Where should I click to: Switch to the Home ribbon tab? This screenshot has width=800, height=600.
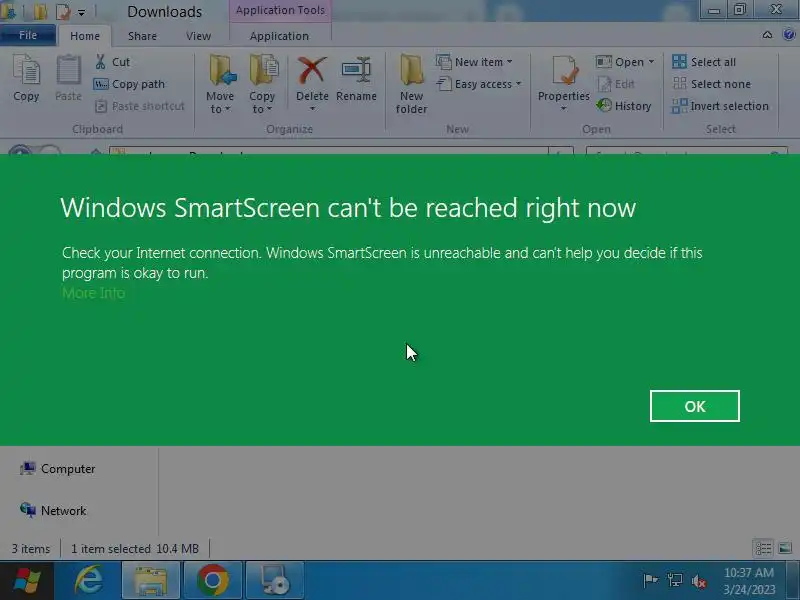pos(85,36)
